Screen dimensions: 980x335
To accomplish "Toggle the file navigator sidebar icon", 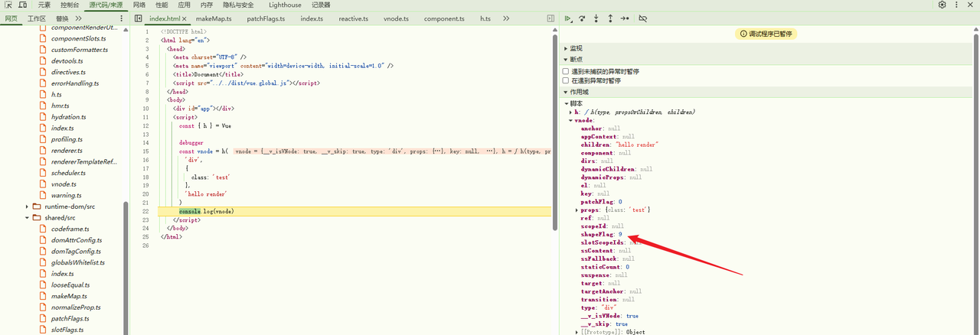I will click(138, 18).
